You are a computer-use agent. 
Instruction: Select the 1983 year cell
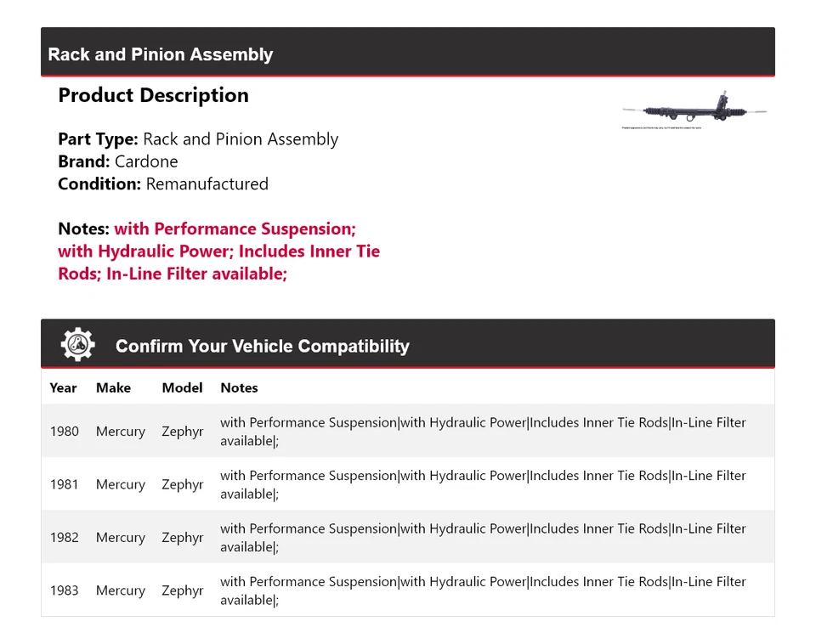pos(64,590)
